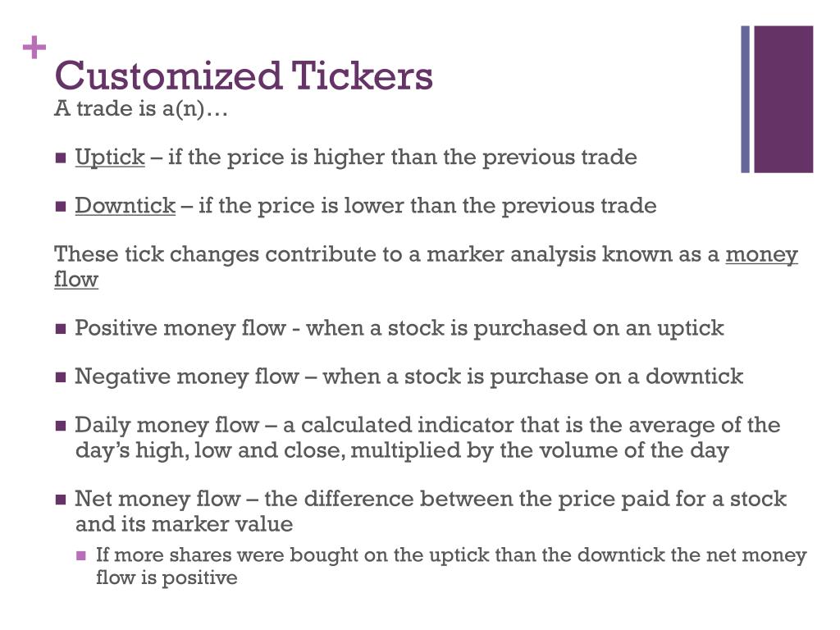840x630 pixels.
Task: Click the Negative money flow definition text
Action: (x=409, y=377)
